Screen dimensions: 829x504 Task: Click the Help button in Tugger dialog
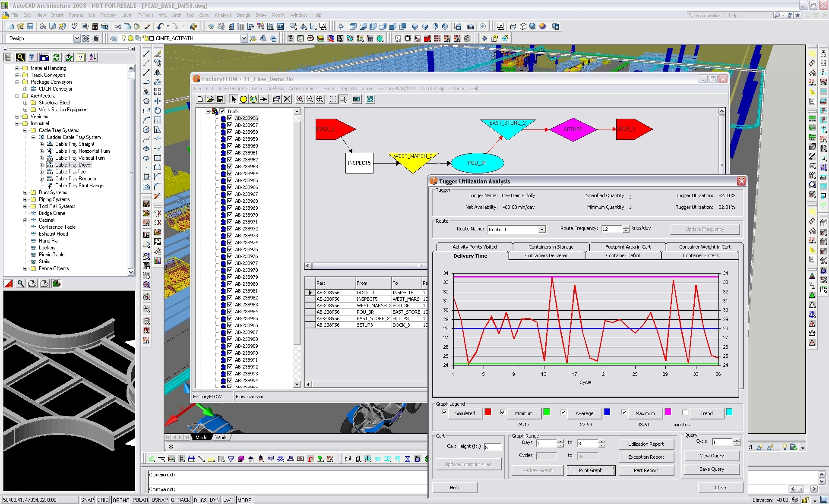tap(454, 488)
